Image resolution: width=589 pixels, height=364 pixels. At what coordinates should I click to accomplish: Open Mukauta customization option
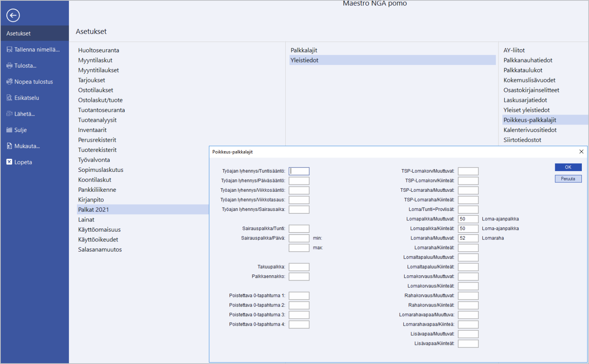[27, 146]
